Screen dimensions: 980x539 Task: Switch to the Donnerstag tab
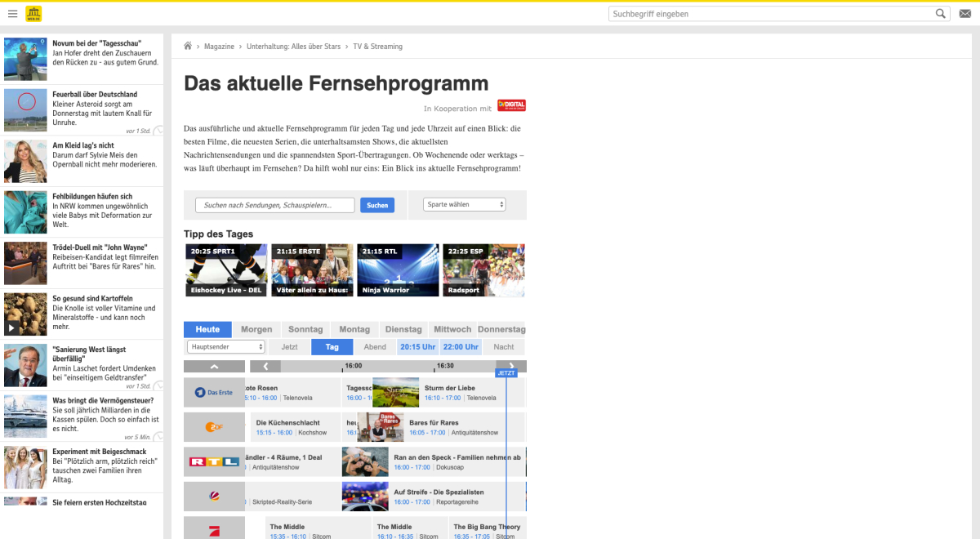tap(502, 329)
